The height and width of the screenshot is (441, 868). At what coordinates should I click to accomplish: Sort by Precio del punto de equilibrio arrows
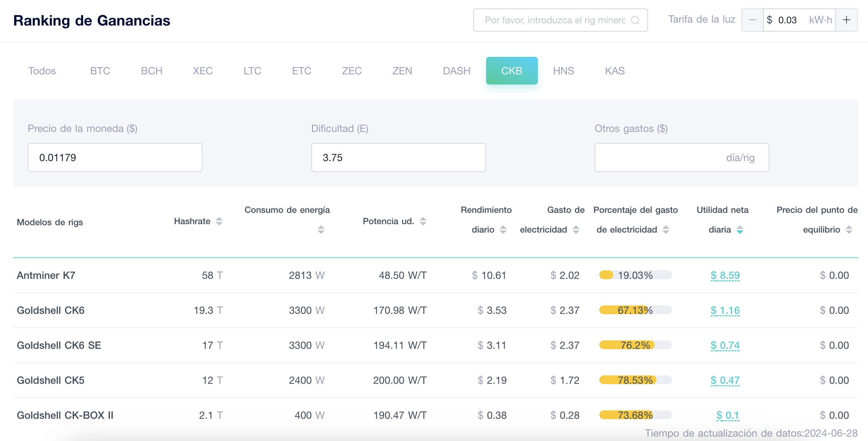coord(849,230)
